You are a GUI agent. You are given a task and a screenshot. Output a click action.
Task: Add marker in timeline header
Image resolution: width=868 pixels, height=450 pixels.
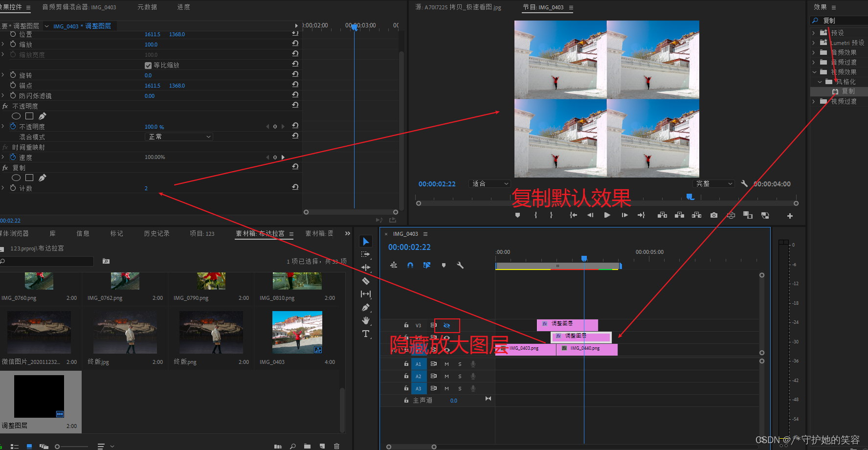tap(444, 265)
